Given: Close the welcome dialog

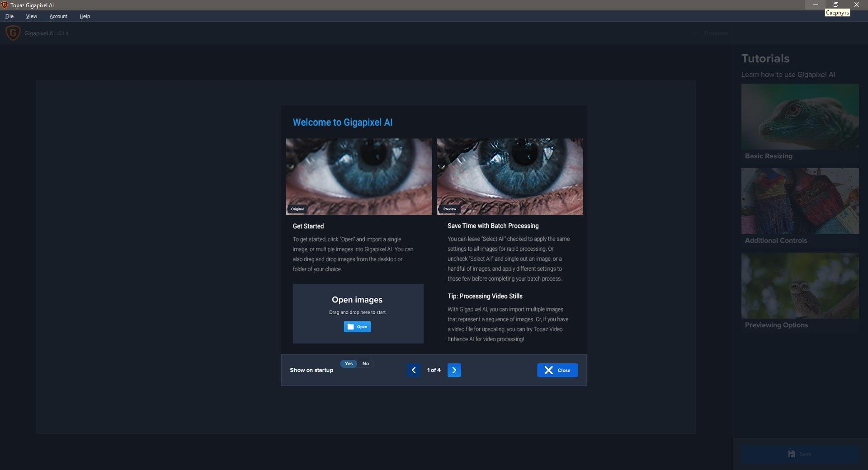Looking at the screenshot, I should 557,370.
